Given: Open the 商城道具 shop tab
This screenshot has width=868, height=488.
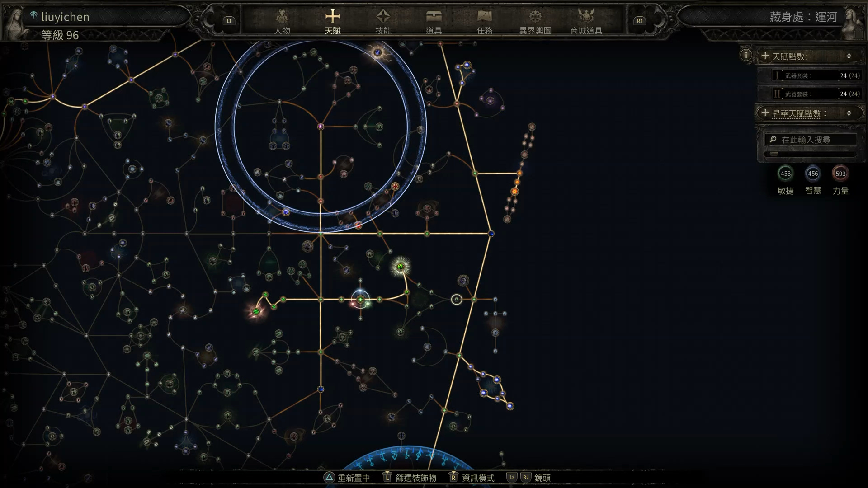Looking at the screenshot, I should (x=586, y=22).
